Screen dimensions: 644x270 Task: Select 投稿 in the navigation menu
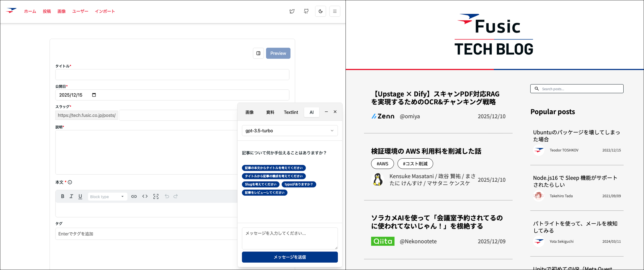tap(47, 11)
